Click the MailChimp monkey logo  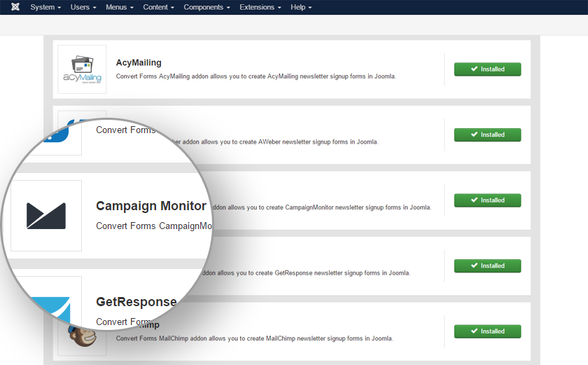[x=83, y=337]
